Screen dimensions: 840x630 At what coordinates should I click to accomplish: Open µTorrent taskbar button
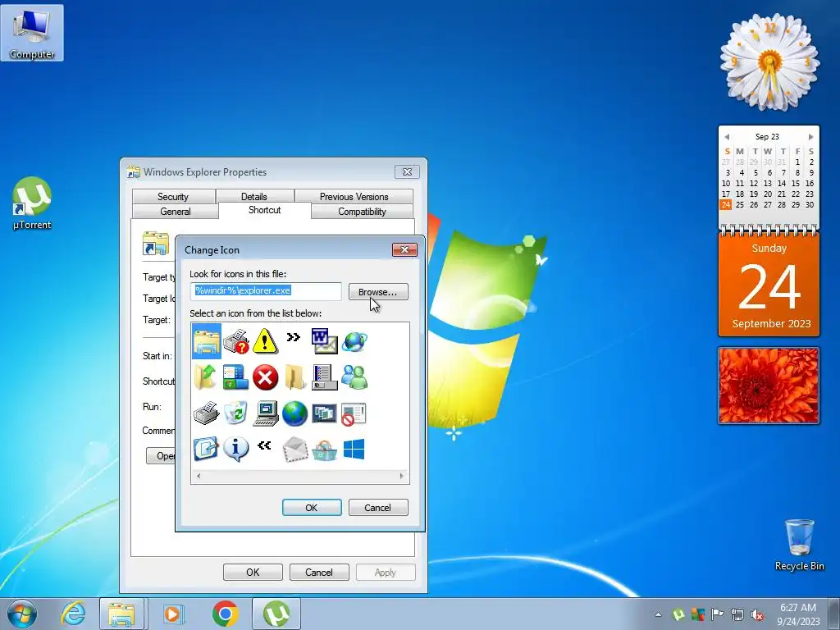click(x=276, y=614)
